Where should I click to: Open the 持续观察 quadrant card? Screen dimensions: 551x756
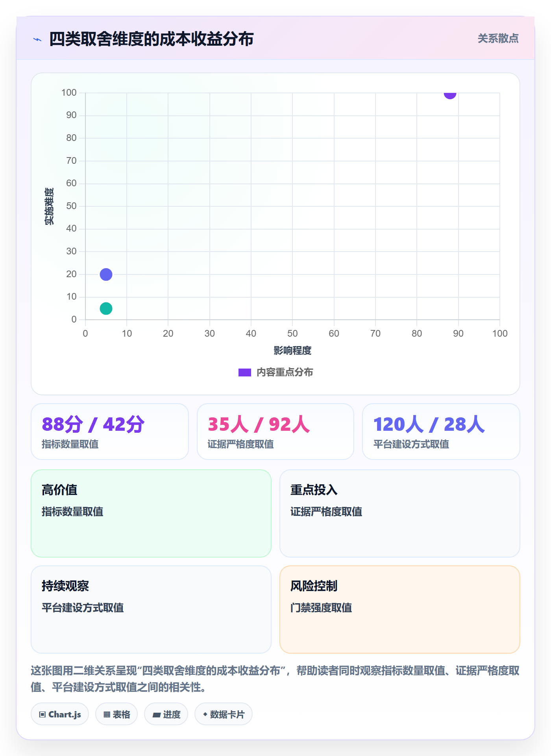coord(151,610)
